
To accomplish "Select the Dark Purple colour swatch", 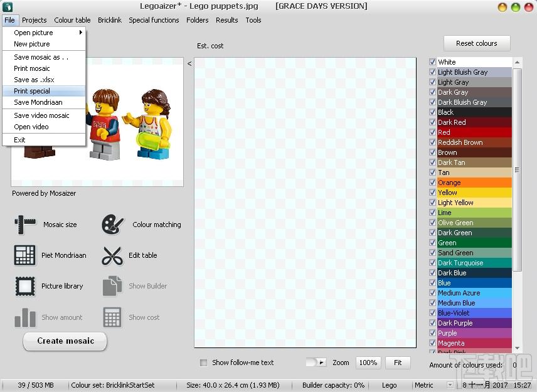I will [474, 323].
